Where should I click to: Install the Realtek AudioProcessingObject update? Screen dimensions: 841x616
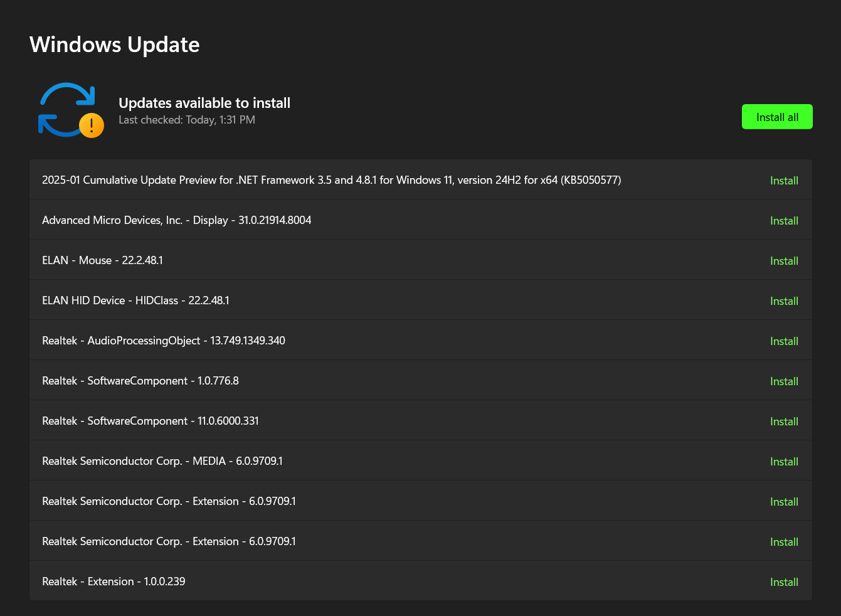[784, 341]
